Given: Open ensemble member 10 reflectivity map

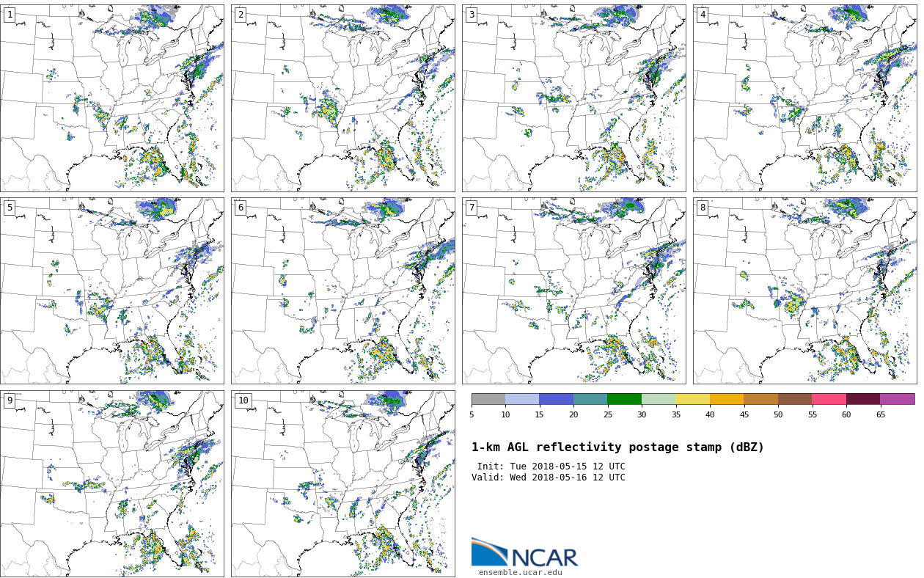Looking at the screenshot, I should click(x=343, y=483).
